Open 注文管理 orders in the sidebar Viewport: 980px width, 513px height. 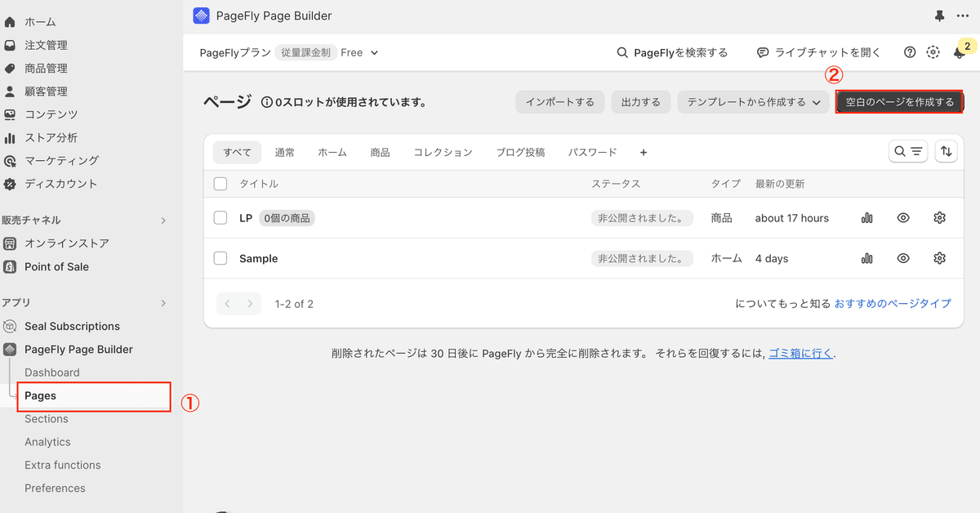point(46,45)
